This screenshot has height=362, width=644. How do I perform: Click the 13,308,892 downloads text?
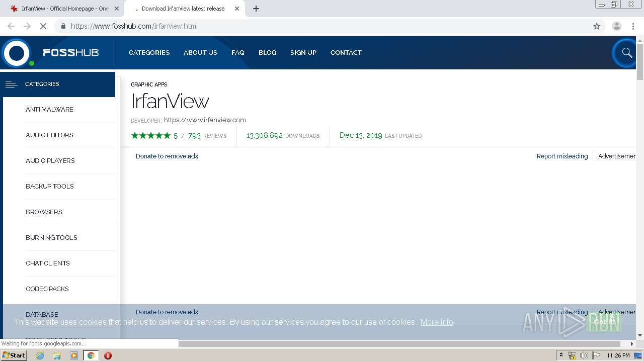coord(283,136)
